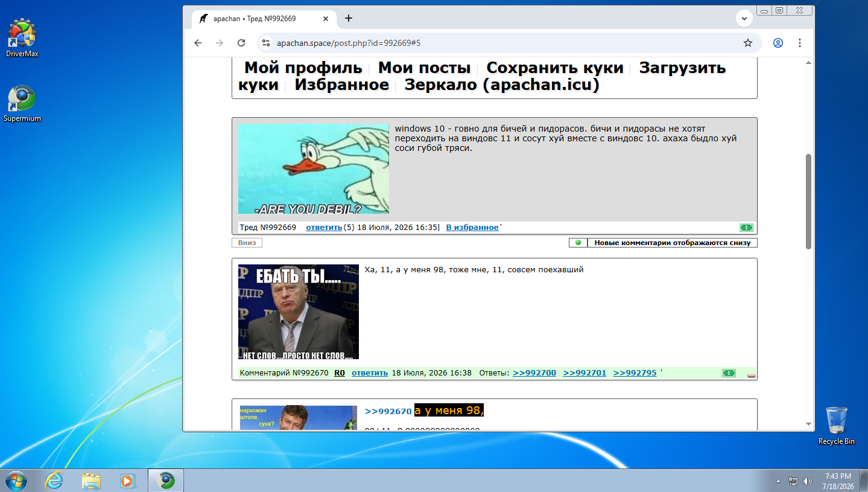Click the vertical scrollbar thumb
The image size is (868, 492).
click(809, 201)
